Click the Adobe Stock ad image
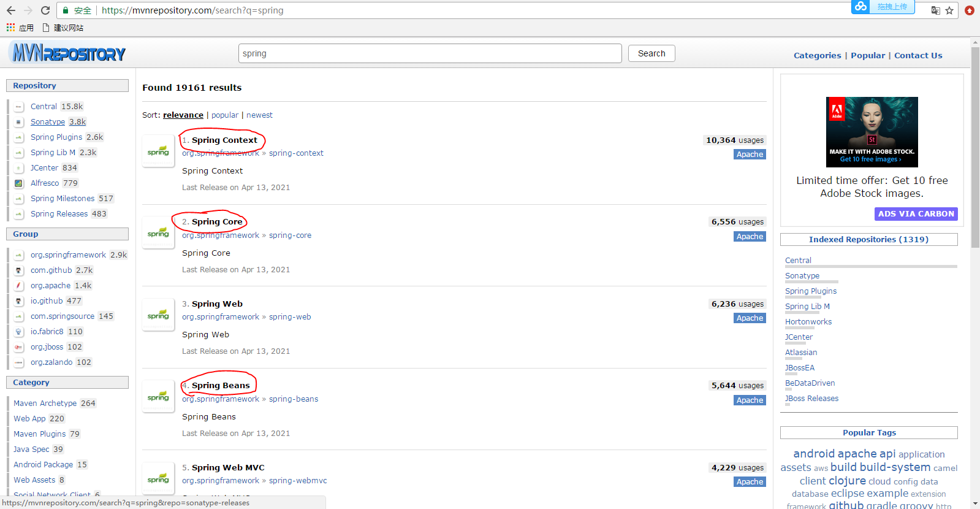Image resolution: width=980 pixels, height=509 pixels. coord(872,132)
